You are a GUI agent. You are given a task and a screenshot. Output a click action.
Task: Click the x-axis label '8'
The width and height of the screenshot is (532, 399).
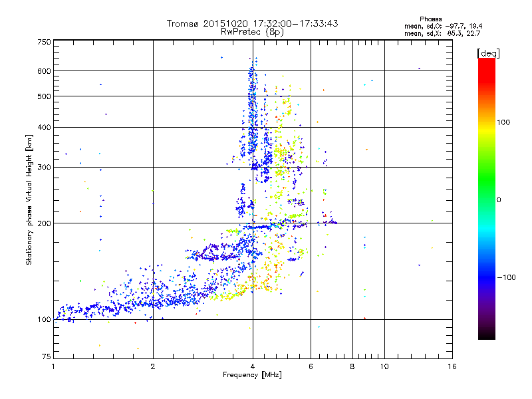tap(352, 366)
